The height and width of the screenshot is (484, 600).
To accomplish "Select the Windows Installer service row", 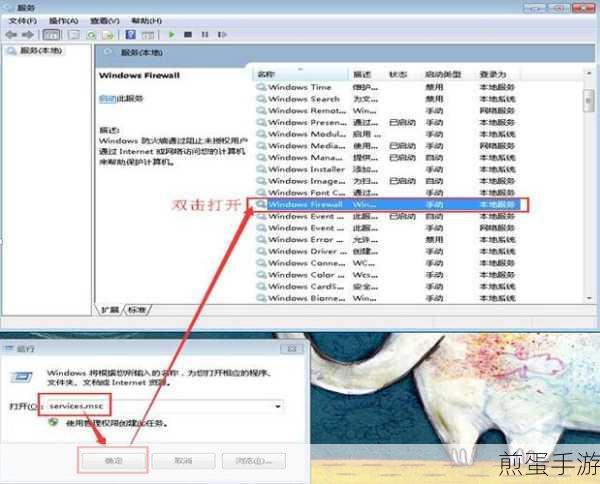I will (386, 169).
